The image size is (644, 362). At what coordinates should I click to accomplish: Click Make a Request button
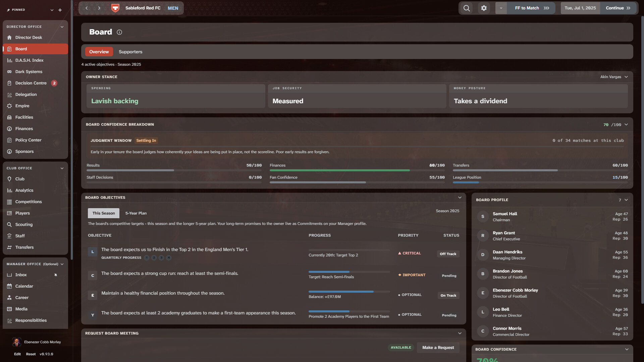coord(438,348)
